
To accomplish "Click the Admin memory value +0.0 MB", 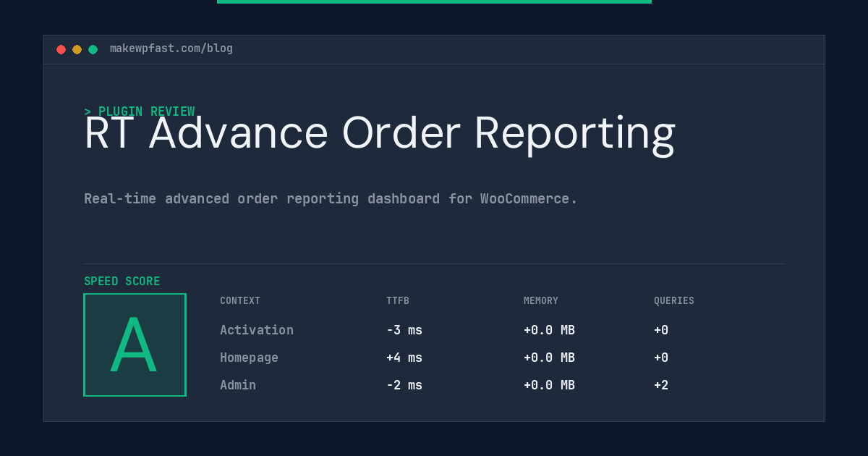I will coord(549,385).
